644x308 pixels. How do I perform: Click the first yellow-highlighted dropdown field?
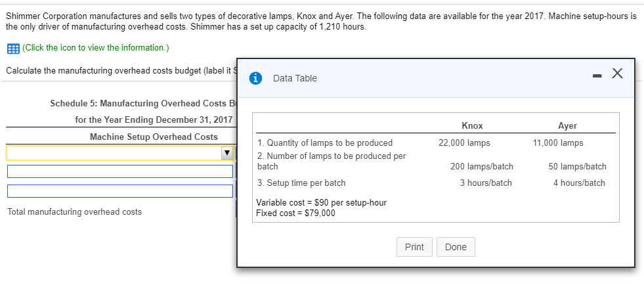click(120, 153)
